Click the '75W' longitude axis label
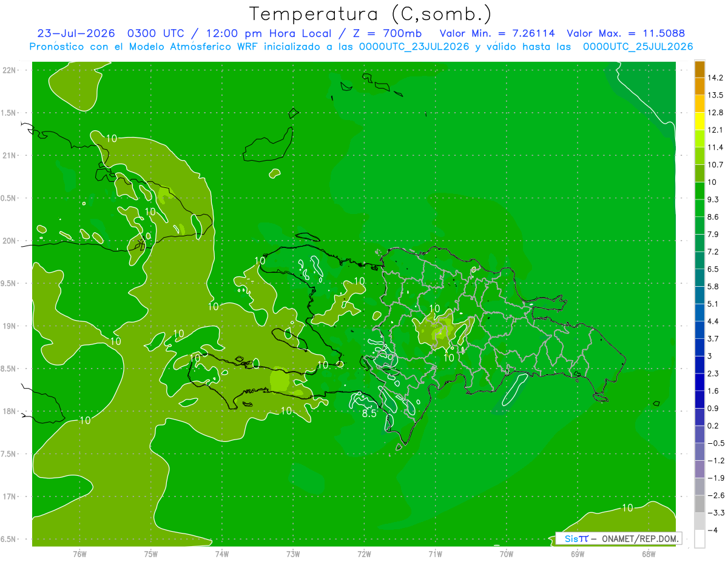This screenshot has height=562, width=728. pyautogui.click(x=151, y=554)
